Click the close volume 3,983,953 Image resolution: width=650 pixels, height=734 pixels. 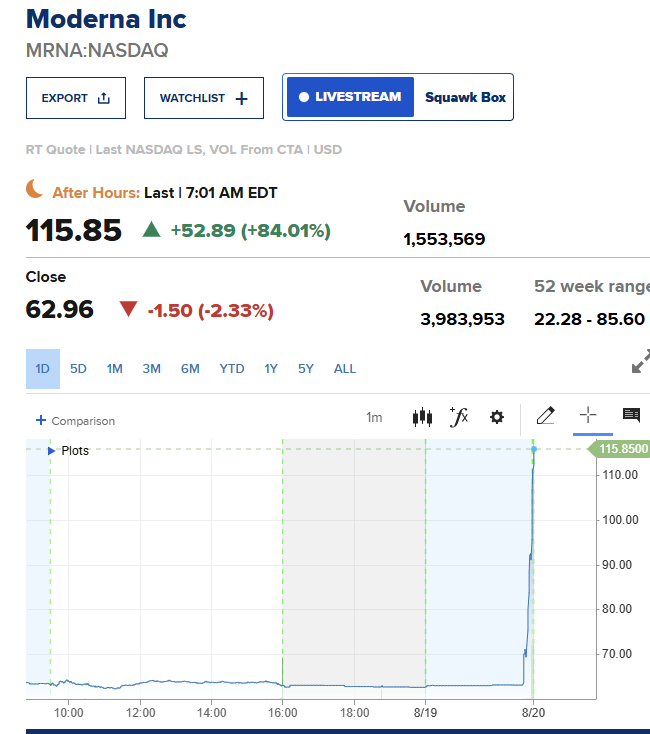[x=462, y=319]
